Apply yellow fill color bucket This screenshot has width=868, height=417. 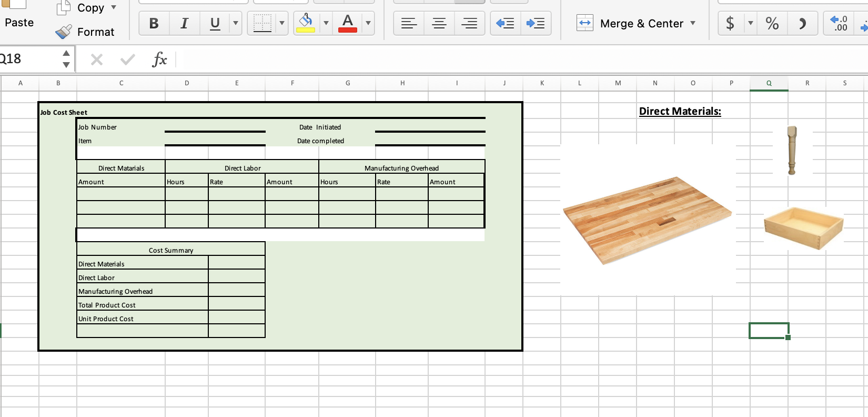[306, 23]
